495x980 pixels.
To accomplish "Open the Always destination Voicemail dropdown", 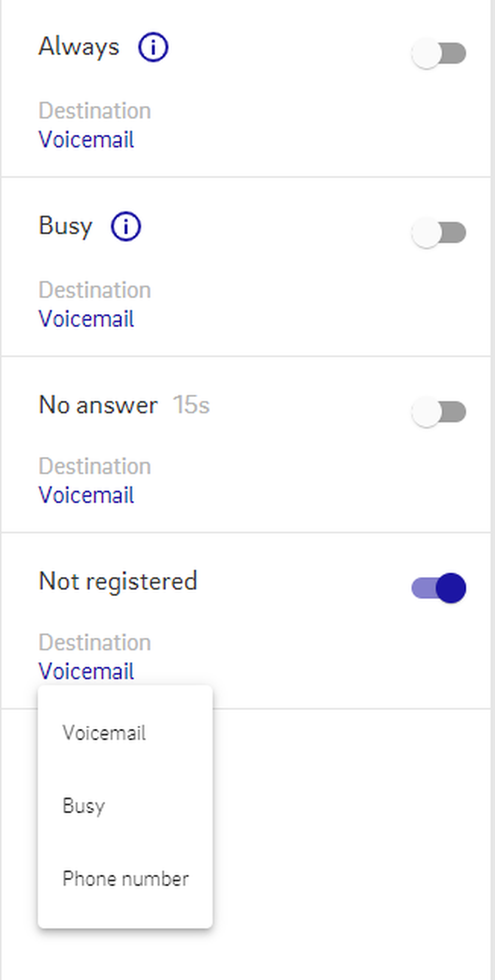I will [86, 140].
